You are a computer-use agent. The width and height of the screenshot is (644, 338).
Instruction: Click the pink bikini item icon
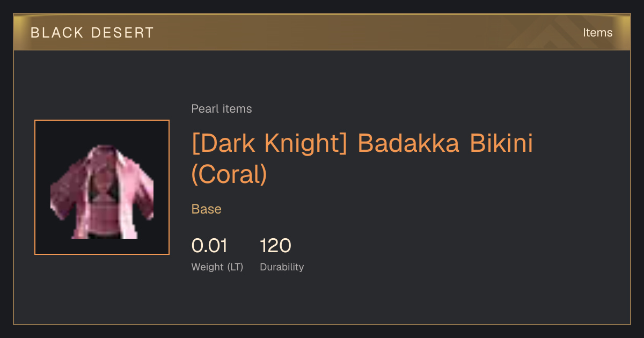coord(102,192)
